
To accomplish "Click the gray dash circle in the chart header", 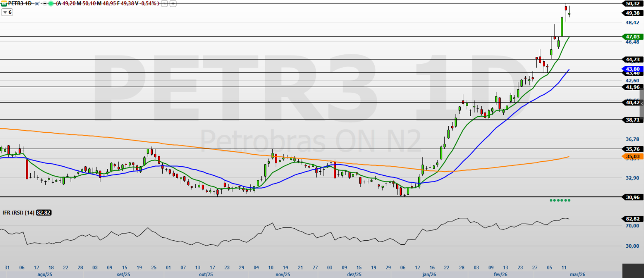I will pos(44,3).
